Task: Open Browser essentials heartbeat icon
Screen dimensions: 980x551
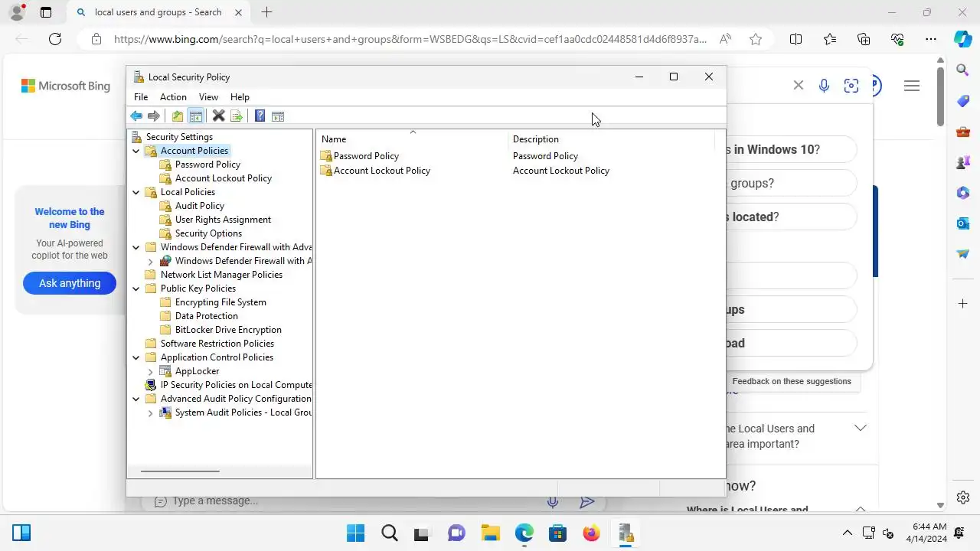Action: (x=897, y=39)
